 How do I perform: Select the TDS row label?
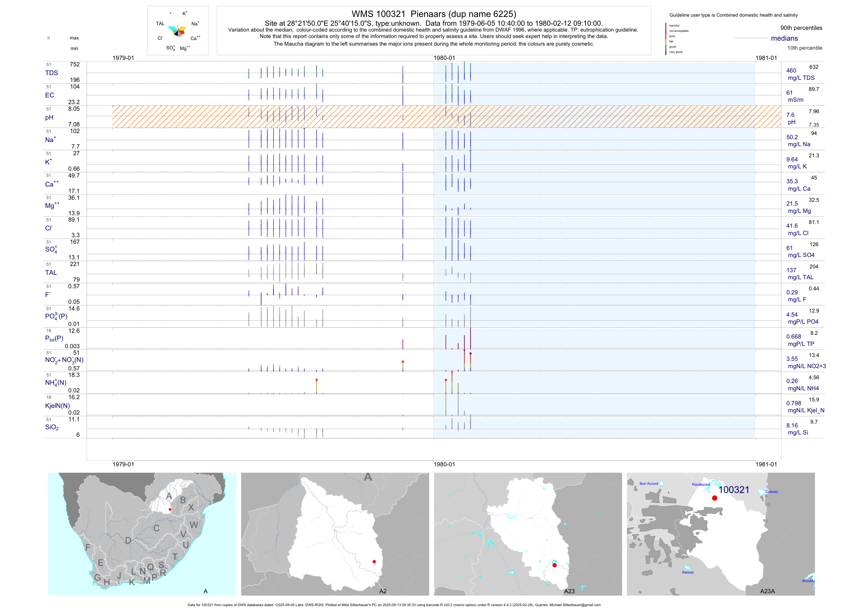[x=51, y=73]
